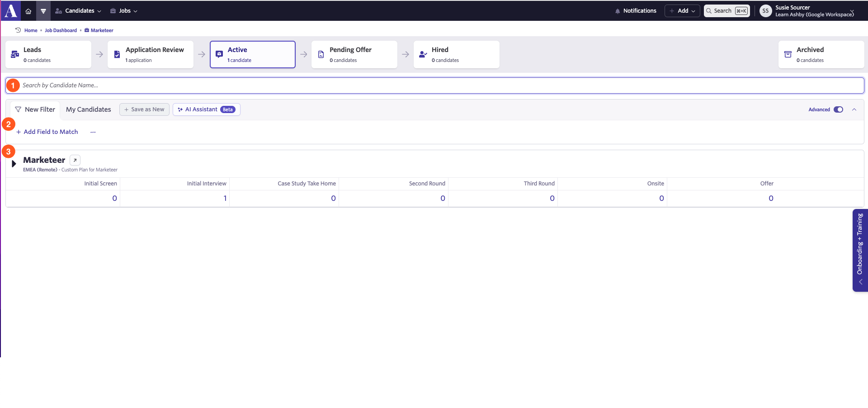Toggle the Advanced filter switch
The width and height of the screenshot is (868, 408).
tap(838, 109)
